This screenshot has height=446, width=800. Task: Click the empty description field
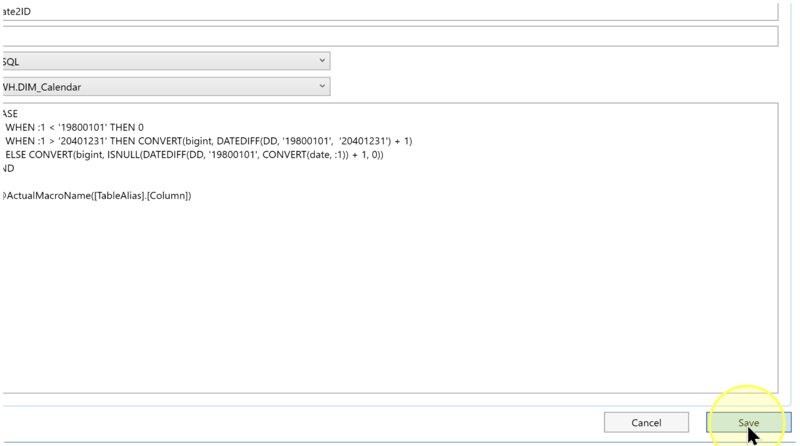(x=389, y=36)
